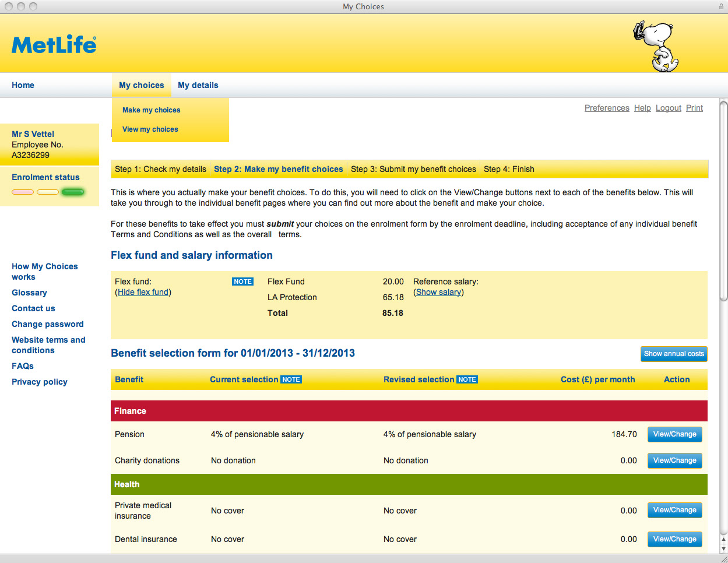Click the LA Protection value 65.18
This screenshot has width=728, height=563.
(393, 297)
